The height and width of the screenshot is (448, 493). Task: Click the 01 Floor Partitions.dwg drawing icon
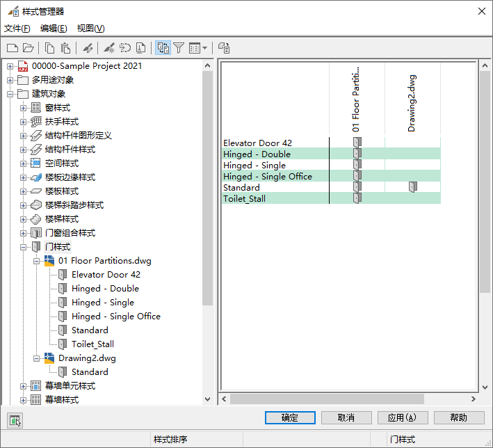click(49, 261)
